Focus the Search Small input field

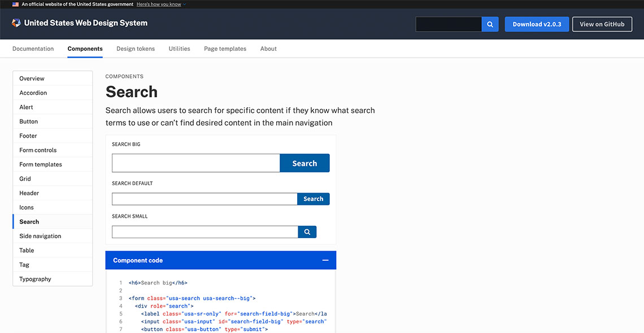pos(205,232)
